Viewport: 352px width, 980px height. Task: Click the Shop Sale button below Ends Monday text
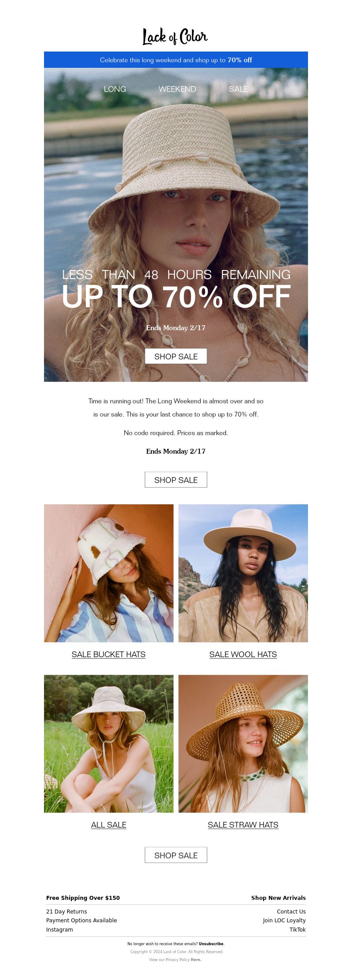(x=176, y=480)
